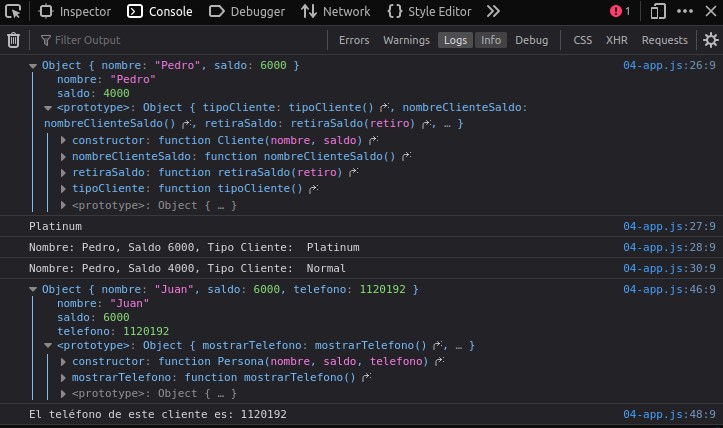This screenshot has width=723, height=428.
Task: Collapse the Juan object's prototype
Action: coord(48,345)
